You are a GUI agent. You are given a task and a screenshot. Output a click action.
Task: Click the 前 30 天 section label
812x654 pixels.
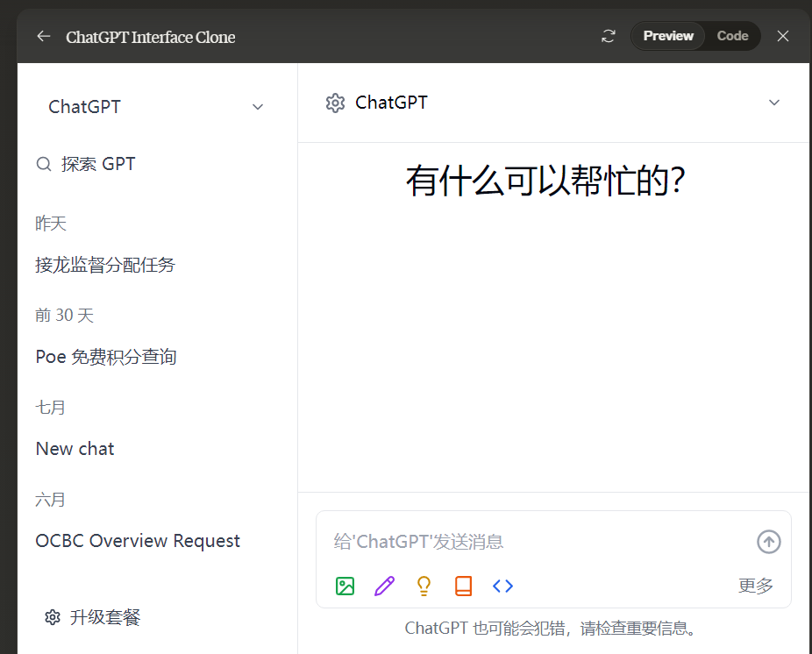[x=64, y=316]
